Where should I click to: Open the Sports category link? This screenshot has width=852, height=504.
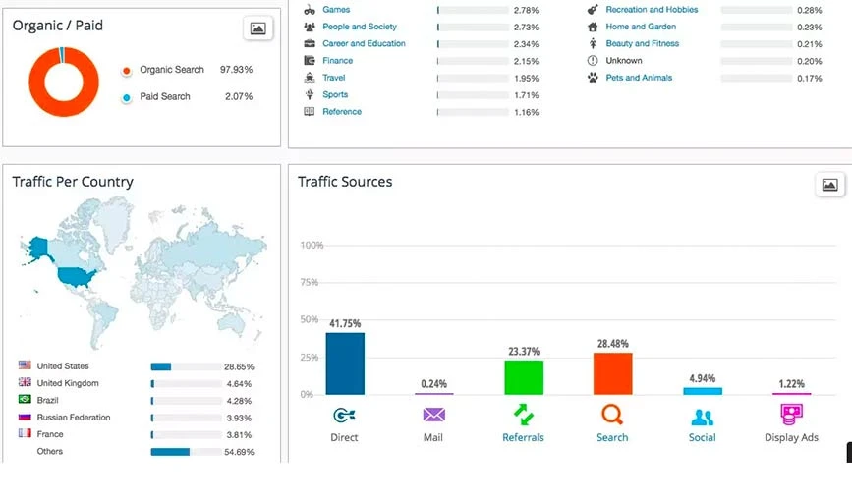coord(335,94)
